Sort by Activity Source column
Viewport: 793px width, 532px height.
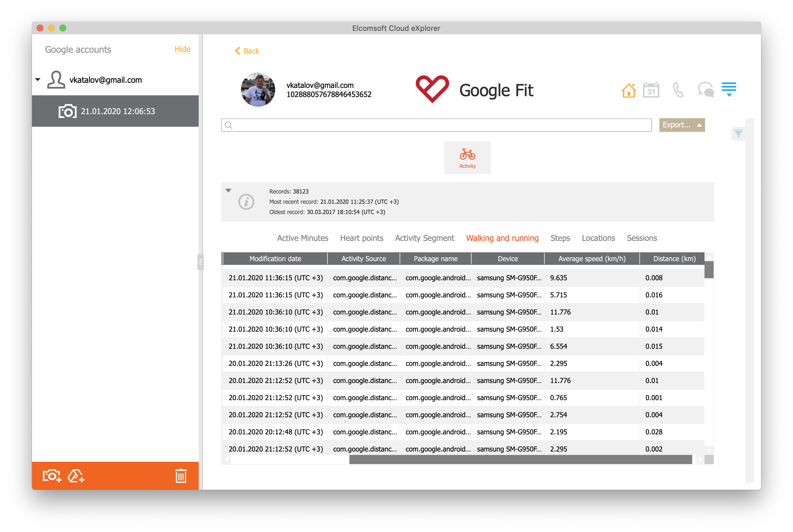click(363, 259)
